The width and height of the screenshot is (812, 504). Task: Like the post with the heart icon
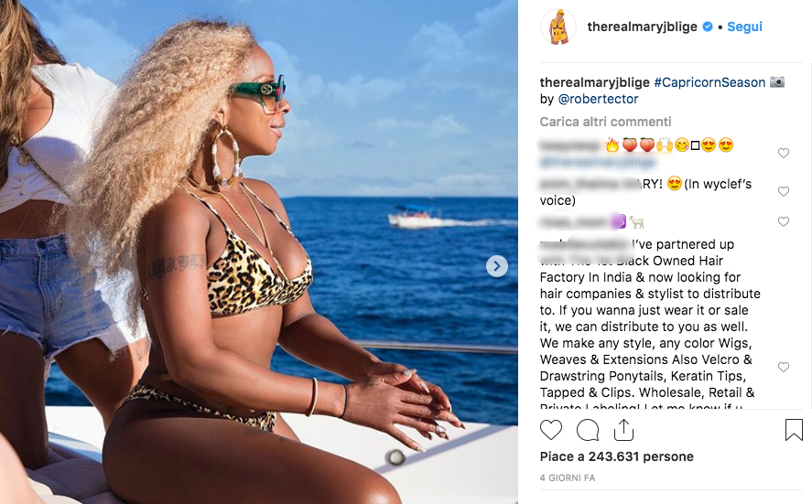[x=551, y=430]
